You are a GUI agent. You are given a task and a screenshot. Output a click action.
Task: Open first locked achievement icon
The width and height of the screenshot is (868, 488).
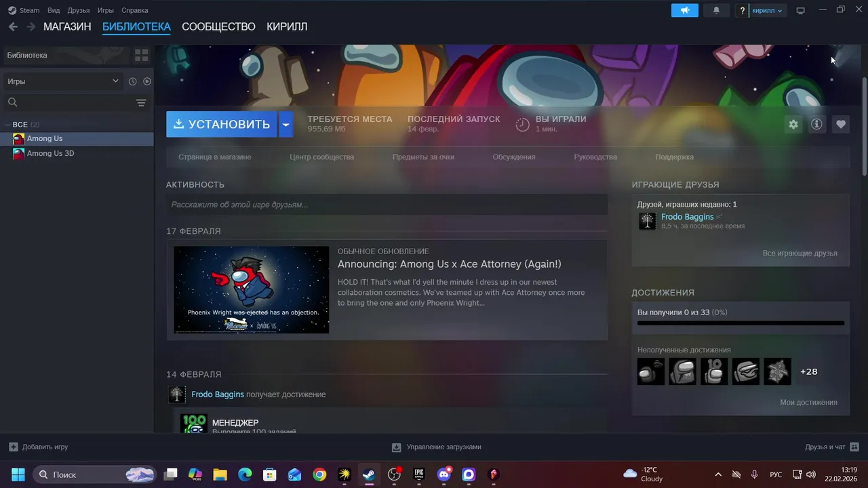pos(651,371)
